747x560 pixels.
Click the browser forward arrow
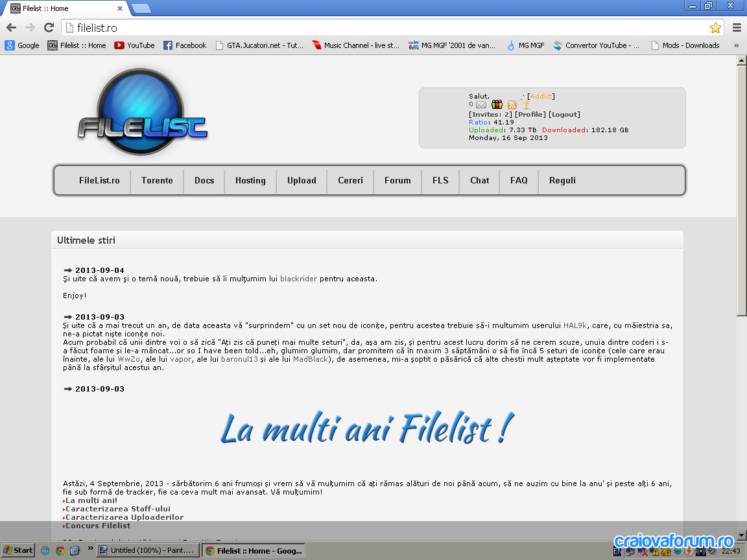click(30, 28)
